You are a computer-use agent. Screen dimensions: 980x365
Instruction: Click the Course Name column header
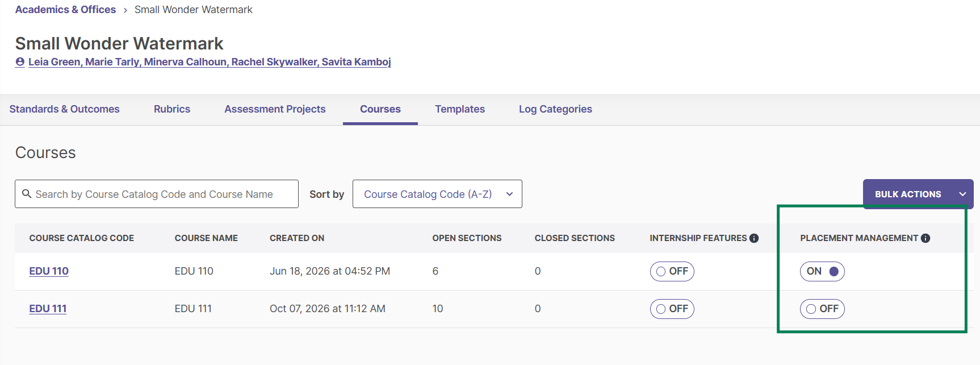point(206,238)
